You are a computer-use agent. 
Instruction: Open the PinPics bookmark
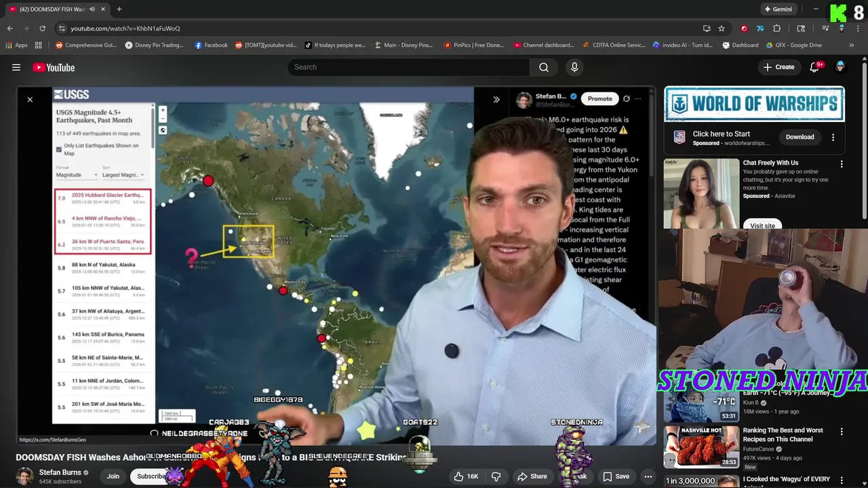coord(474,45)
